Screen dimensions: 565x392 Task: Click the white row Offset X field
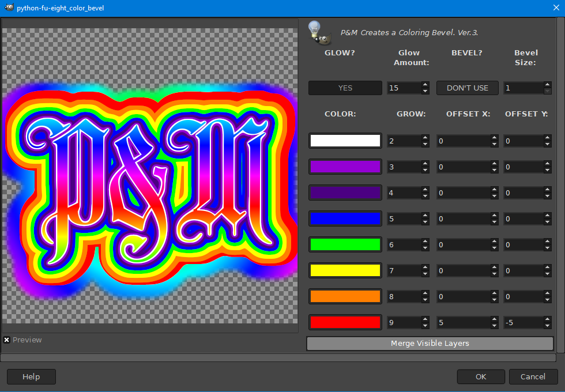[464, 141]
